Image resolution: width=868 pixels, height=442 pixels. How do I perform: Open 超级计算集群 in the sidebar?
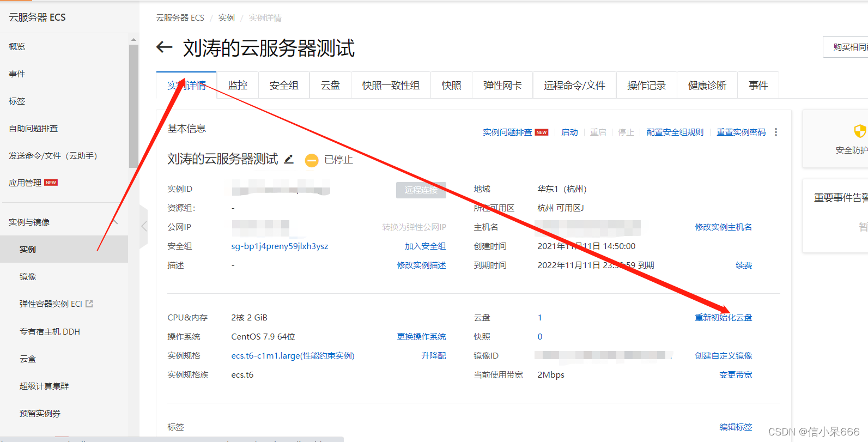44,386
